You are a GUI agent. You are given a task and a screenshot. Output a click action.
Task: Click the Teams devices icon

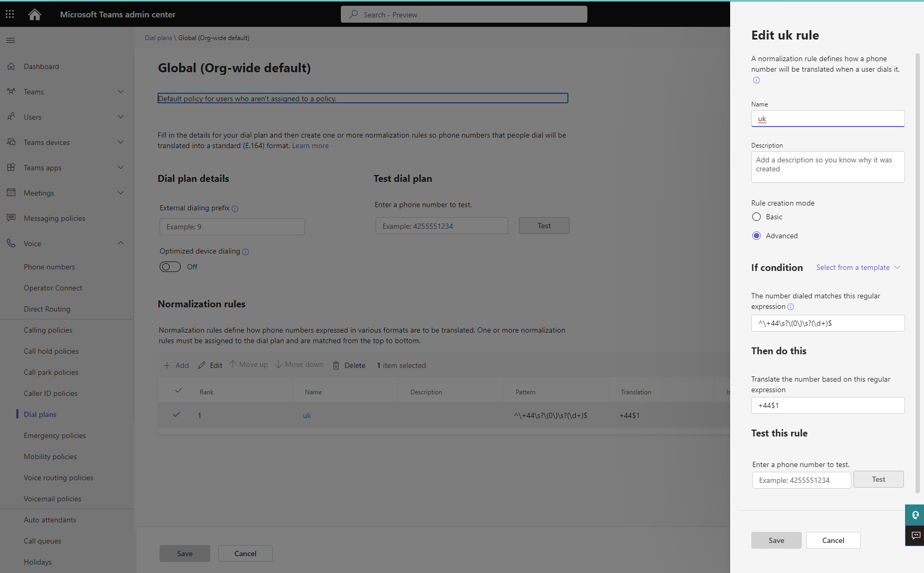[x=11, y=142]
